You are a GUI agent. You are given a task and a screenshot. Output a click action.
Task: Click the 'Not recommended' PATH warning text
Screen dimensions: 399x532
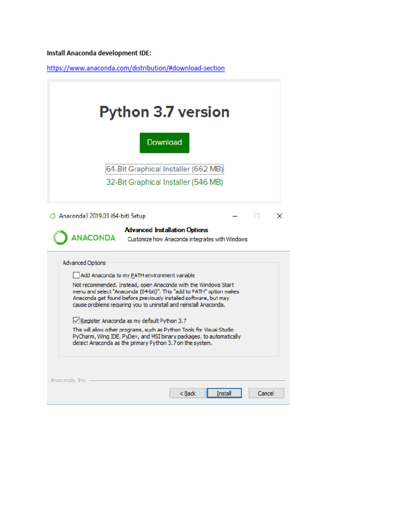pyautogui.click(x=156, y=295)
